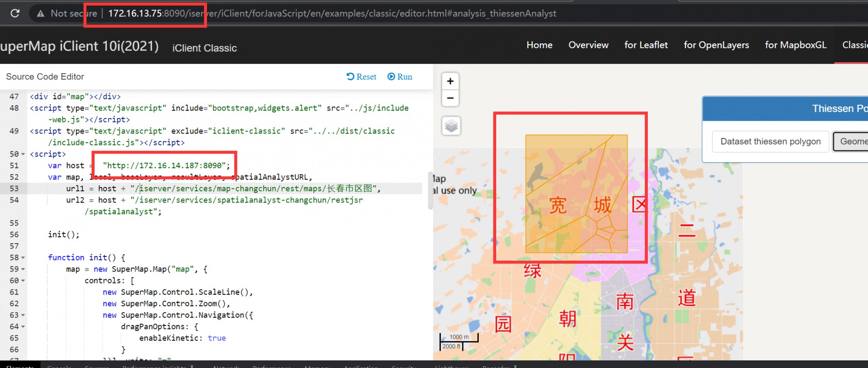Viewport: 868px width, 368px height.
Task: Run the example code
Action: (x=400, y=77)
